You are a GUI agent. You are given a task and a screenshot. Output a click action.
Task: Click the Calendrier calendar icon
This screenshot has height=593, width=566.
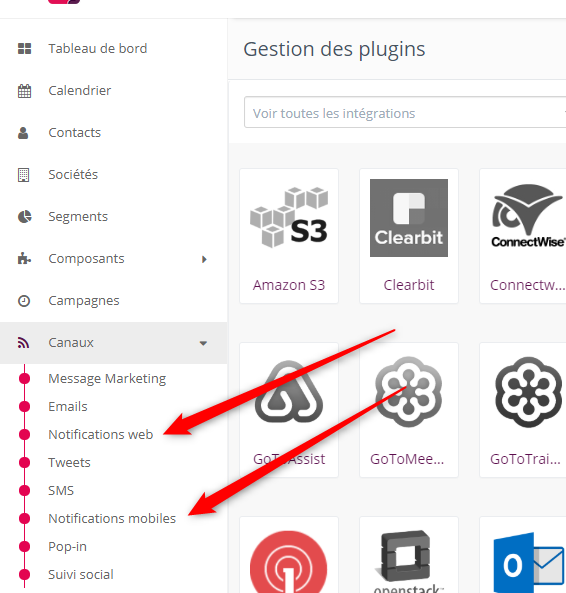25,91
